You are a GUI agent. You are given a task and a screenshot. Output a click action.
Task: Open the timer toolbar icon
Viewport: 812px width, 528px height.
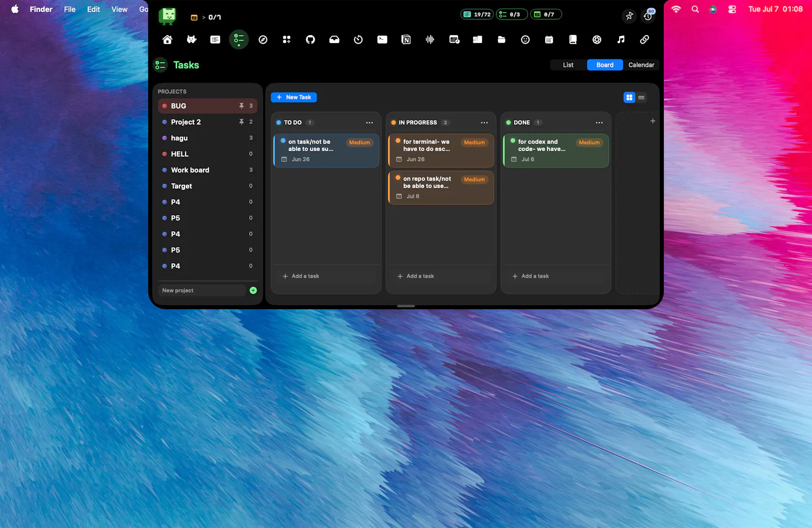pyautogui.click(x=358, y=40)
